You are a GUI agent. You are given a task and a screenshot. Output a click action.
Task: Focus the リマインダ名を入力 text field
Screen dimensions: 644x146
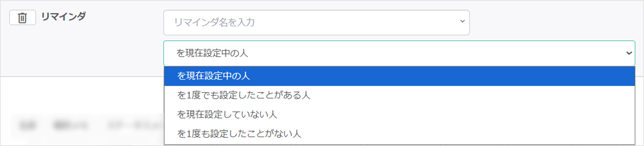coord(300,22)
